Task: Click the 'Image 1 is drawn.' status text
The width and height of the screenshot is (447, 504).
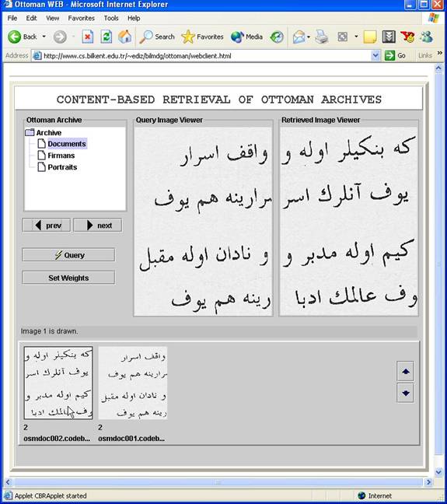Action: pyautogui.click(x=49, y=331)
